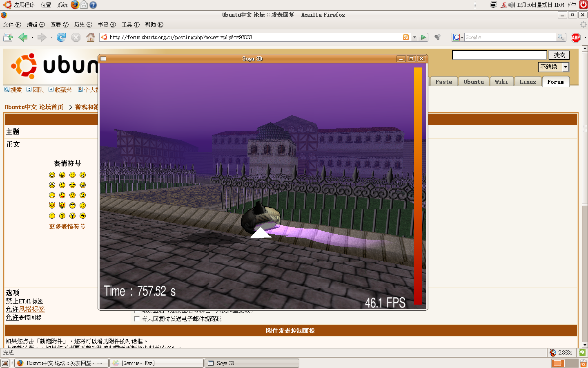Click the red power button
Image resolution: width=588 pixels, height=368 pixels.
pyautogui.click(x=584, y=4)
